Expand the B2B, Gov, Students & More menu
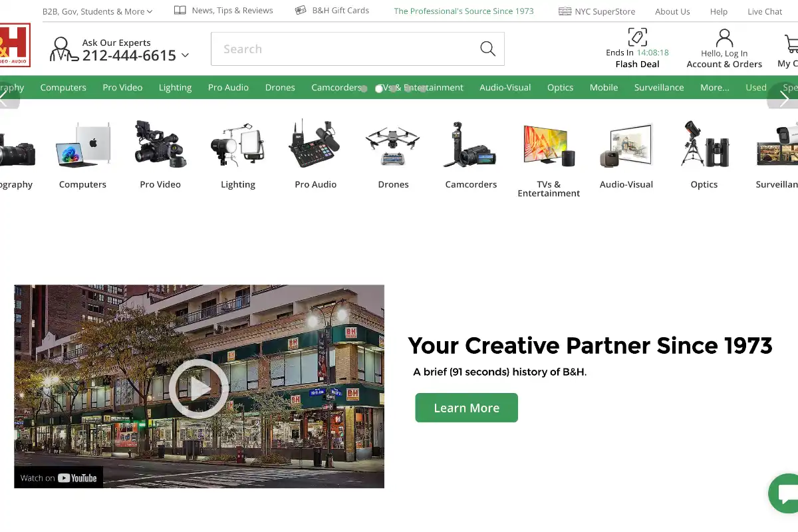798x532 pixels. [97, 11]
